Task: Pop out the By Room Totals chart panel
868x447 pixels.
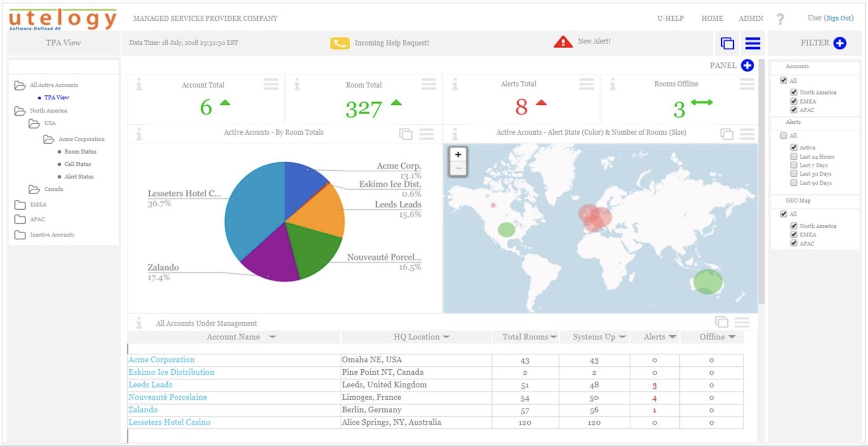Action: pyautogui.click(x=405, y=134)
